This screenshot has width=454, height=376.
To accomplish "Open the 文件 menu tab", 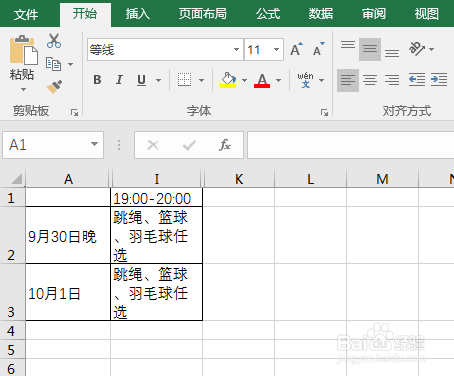I will pyautogui.click(x=26, y=14).
